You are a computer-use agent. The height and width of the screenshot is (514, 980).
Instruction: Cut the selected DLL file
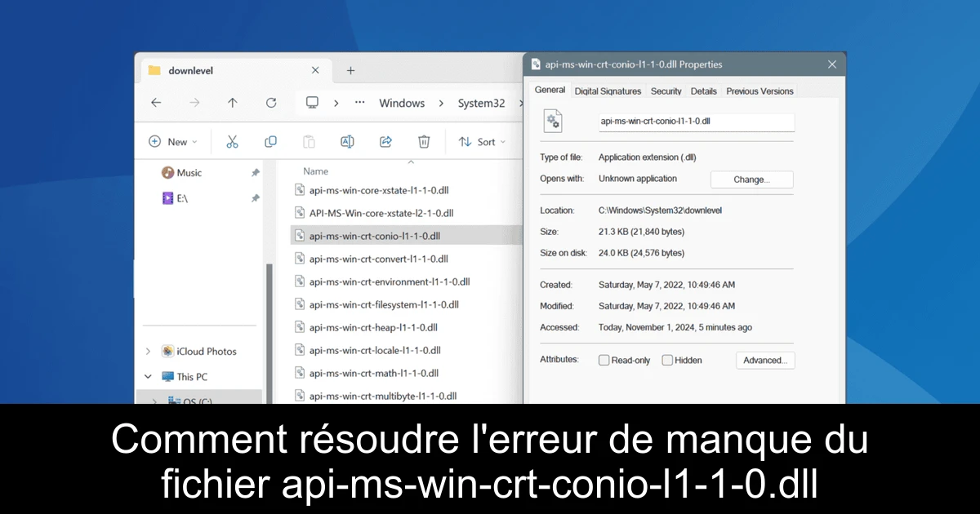pyautogui.click(x=232, y=141)
